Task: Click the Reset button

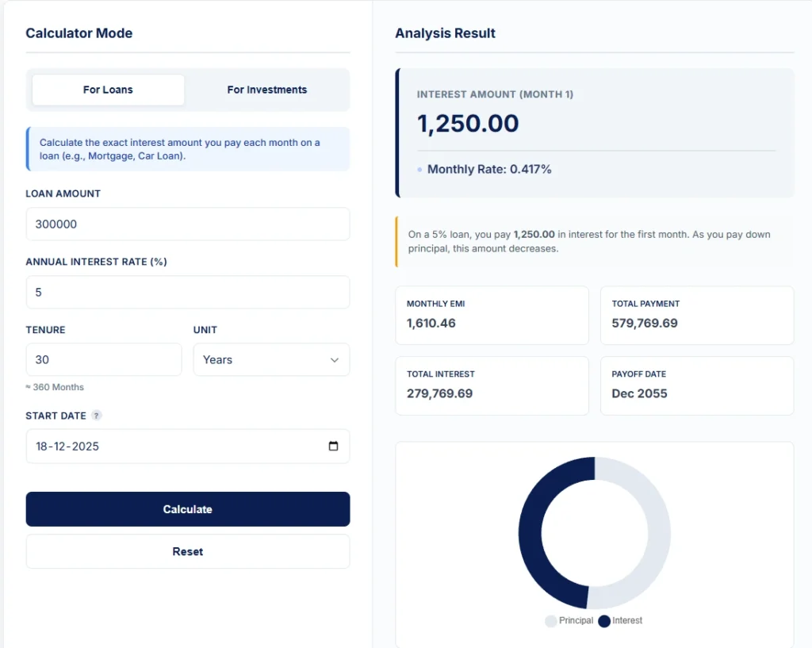Action: click(187, 550)
